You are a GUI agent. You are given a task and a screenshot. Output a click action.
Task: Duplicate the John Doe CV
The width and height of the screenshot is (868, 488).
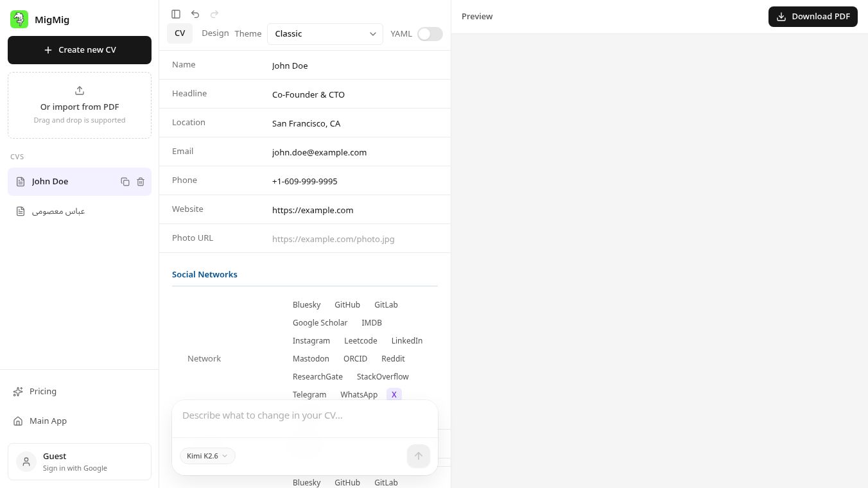point(125,182)
